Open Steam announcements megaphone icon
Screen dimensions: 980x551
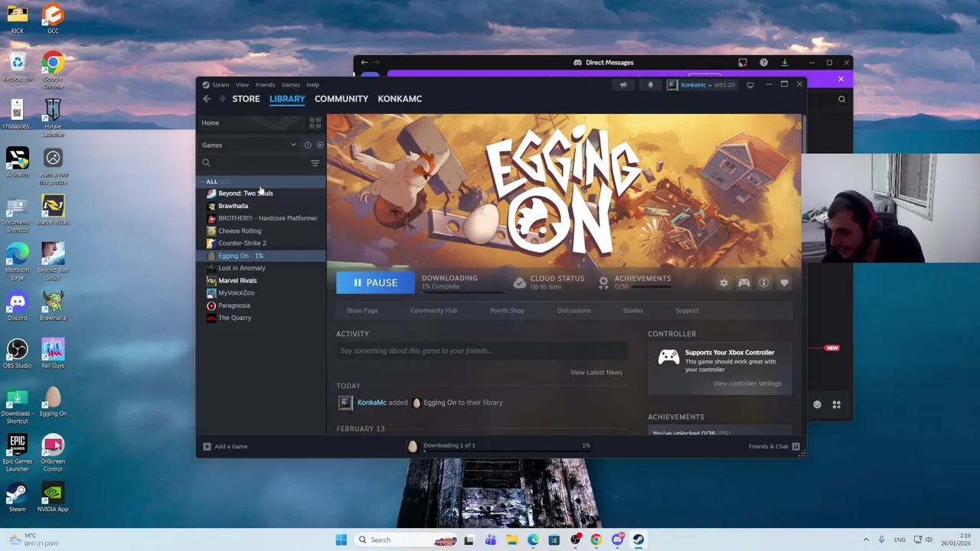tap(623, 85)
